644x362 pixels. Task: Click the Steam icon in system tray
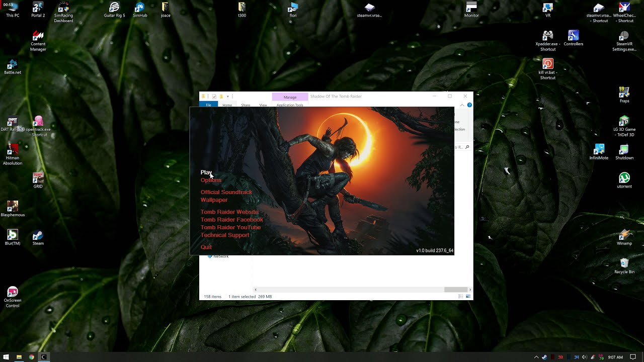(544, 357)
